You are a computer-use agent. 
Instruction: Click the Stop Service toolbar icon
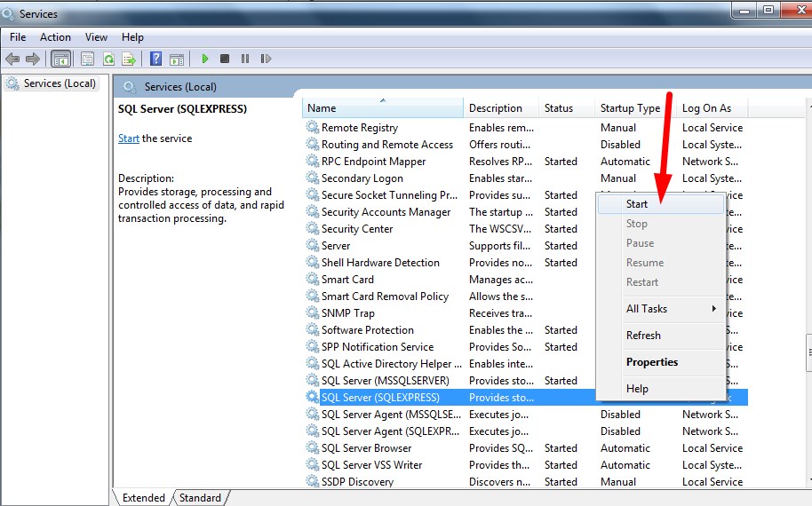(225, 59)
